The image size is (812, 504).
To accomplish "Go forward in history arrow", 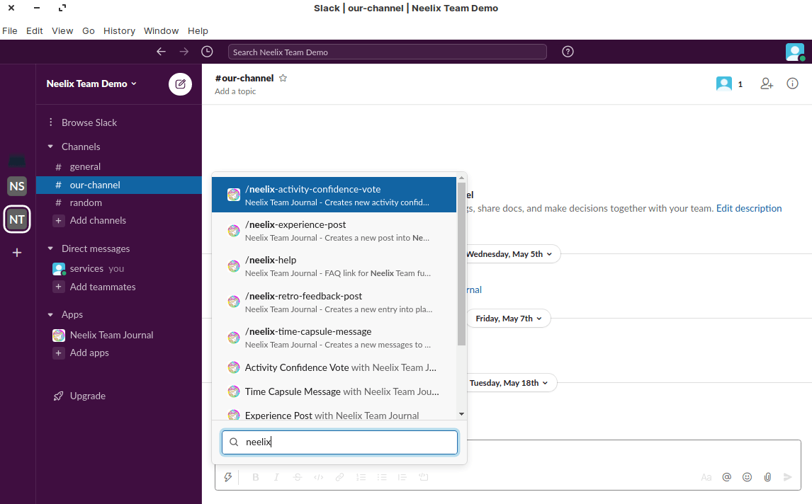I will (x=184, y=52).
